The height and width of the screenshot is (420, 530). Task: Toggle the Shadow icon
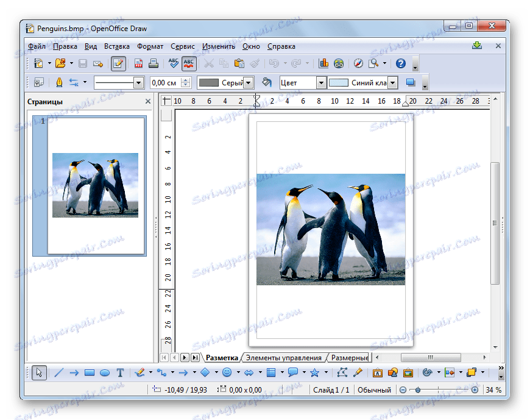tap(411, 82)
